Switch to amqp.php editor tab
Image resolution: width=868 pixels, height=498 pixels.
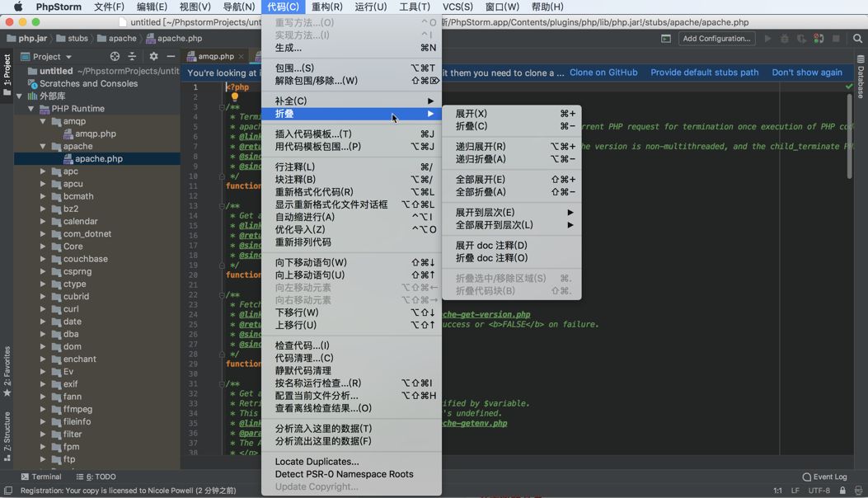pyautogui.click(x=216, y=57)
